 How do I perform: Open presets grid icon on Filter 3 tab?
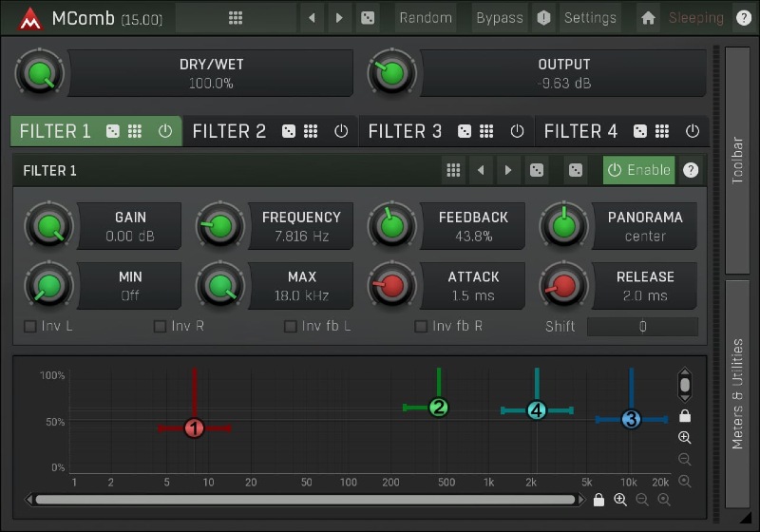pyautogui.click(x=486, y=131)
